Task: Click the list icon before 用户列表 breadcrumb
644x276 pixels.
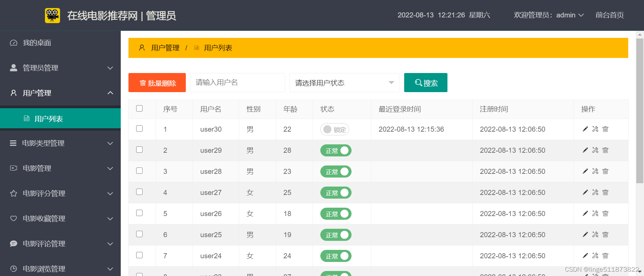Action: pos(197,48)
